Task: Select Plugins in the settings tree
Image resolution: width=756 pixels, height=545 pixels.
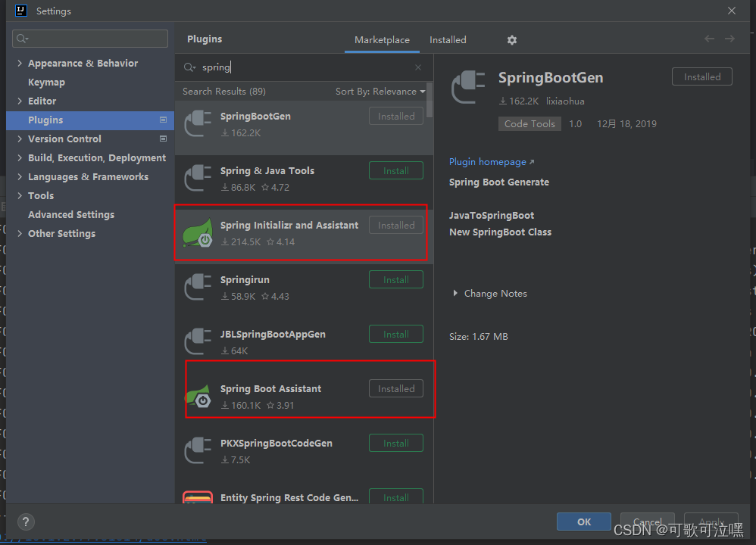Action: pos(90,120)
